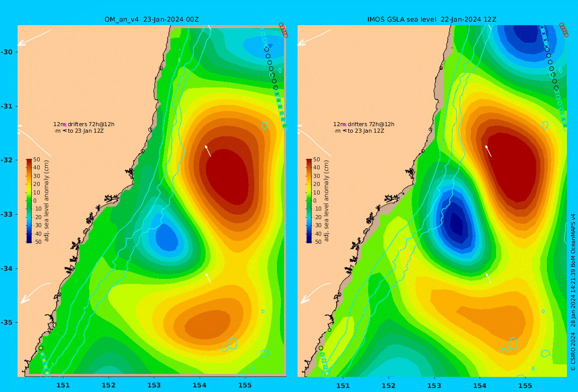The height and width of the screenshot is (392, 578).
Task: Click the blue low eddy near 153 in left map
Action: pyautogui.click(x=168, y=238)
